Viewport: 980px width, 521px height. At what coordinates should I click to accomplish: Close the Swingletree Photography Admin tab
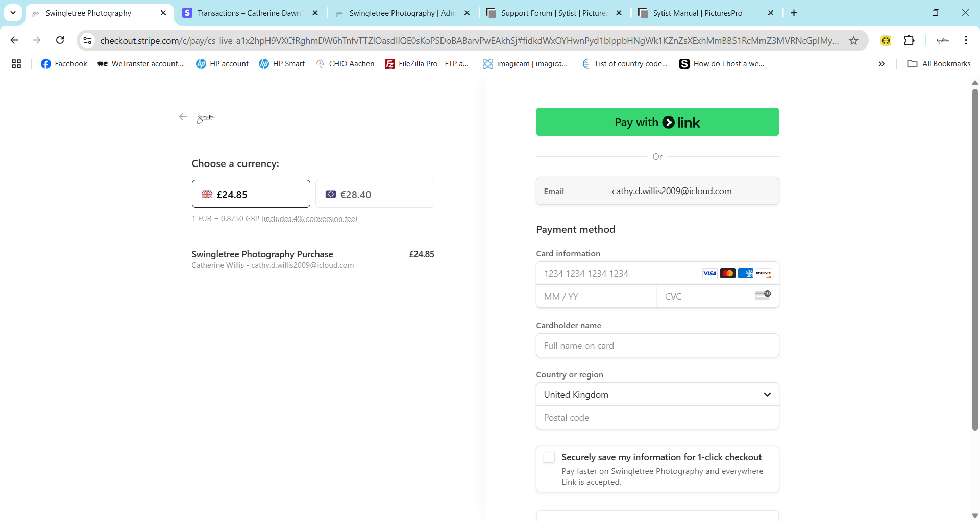(467, 13)
